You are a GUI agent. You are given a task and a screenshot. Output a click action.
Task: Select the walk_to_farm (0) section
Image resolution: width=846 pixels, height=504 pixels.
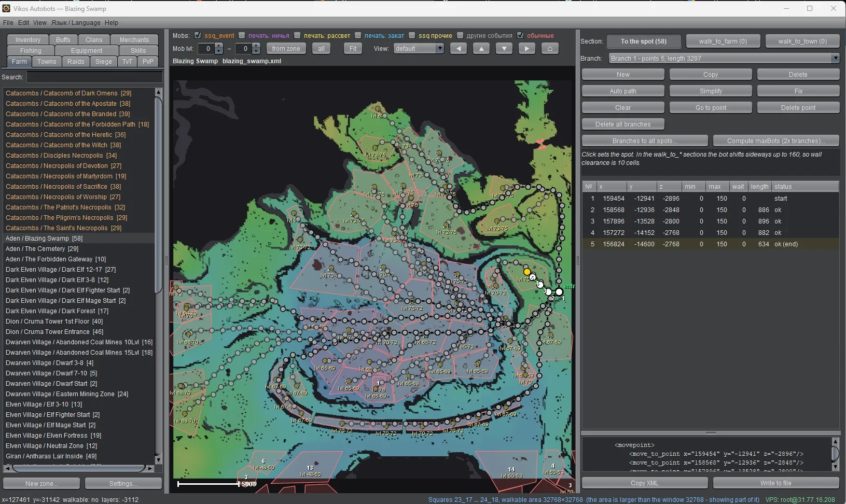pos(723,41)
